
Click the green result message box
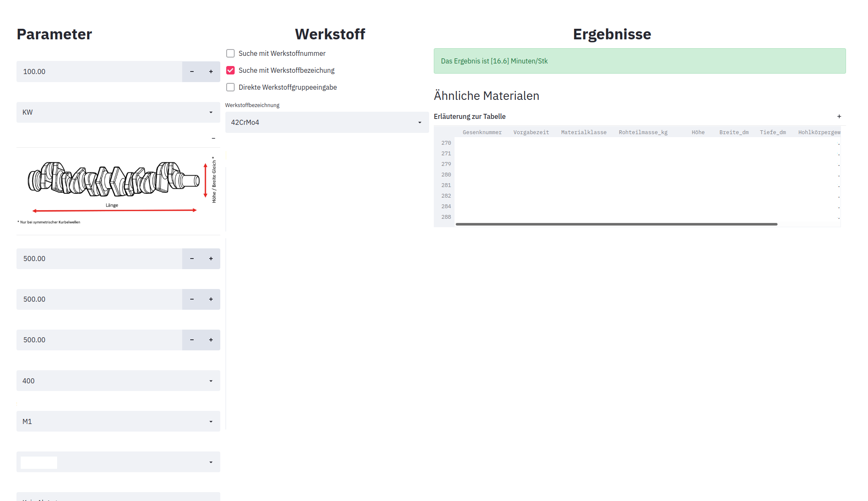pyautogui.click(x=640, y=61)
